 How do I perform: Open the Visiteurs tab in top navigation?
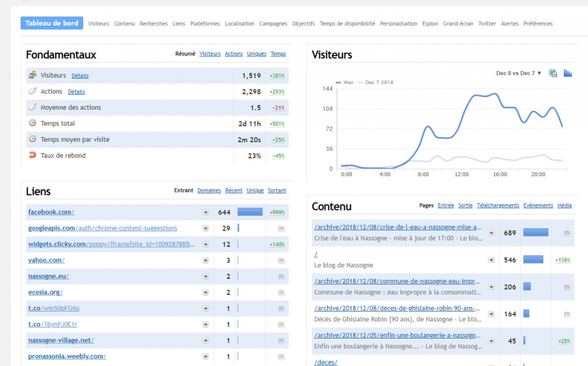pos(99,24)
